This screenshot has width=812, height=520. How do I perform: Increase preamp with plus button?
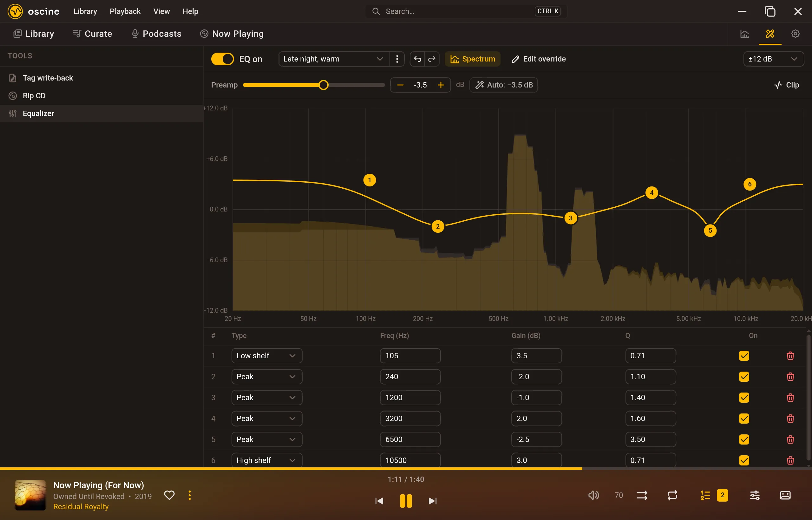coord(441,85)
